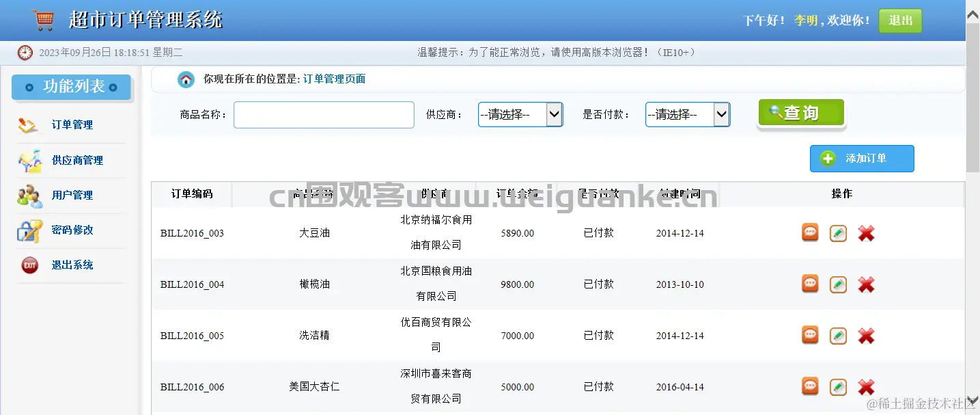The height and width of the screenshot is (415, 980).
Task: Click the home icon in breadcrumb bar
Action: click(186, 79)
